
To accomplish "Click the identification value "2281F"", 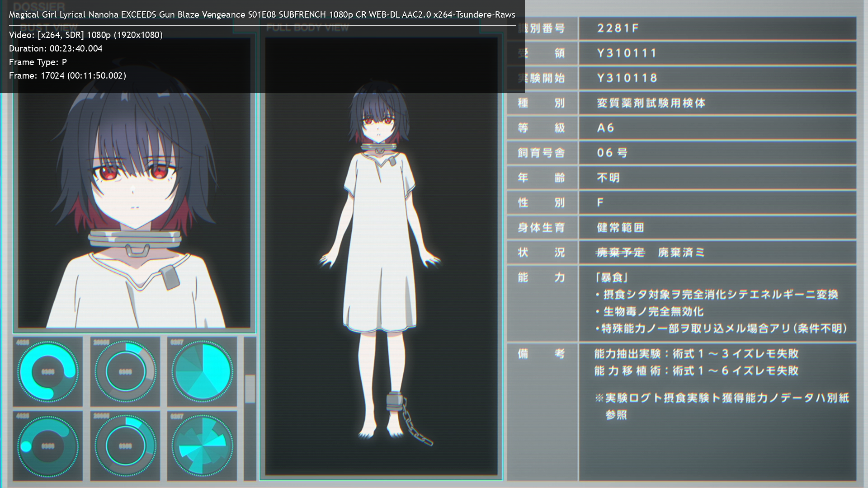I will click(618, 28).
